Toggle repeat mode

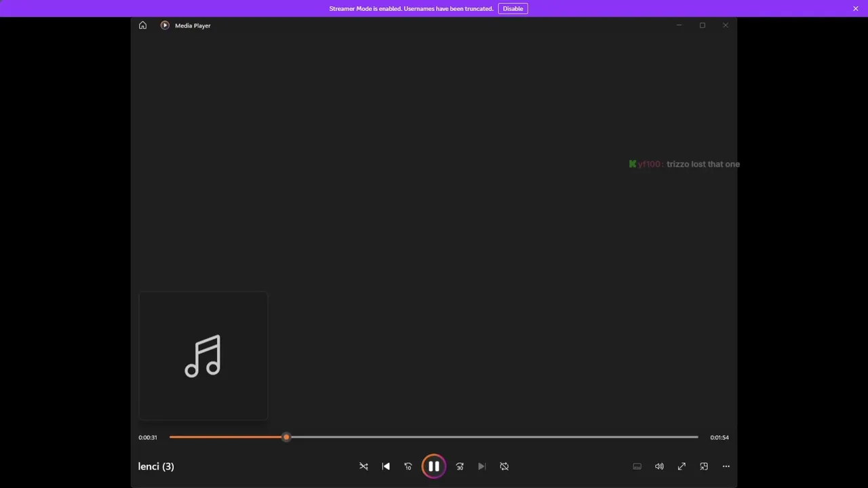tap(505, 466)
